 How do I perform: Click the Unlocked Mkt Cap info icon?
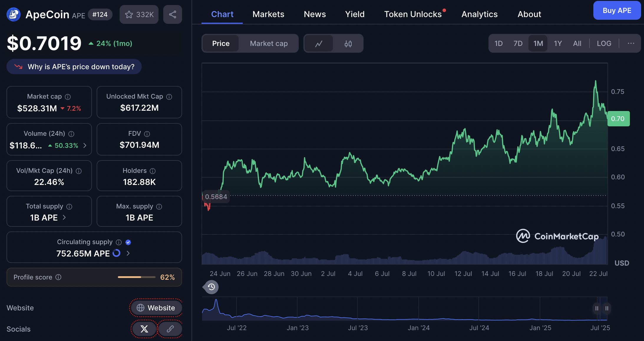click(169, 97)
